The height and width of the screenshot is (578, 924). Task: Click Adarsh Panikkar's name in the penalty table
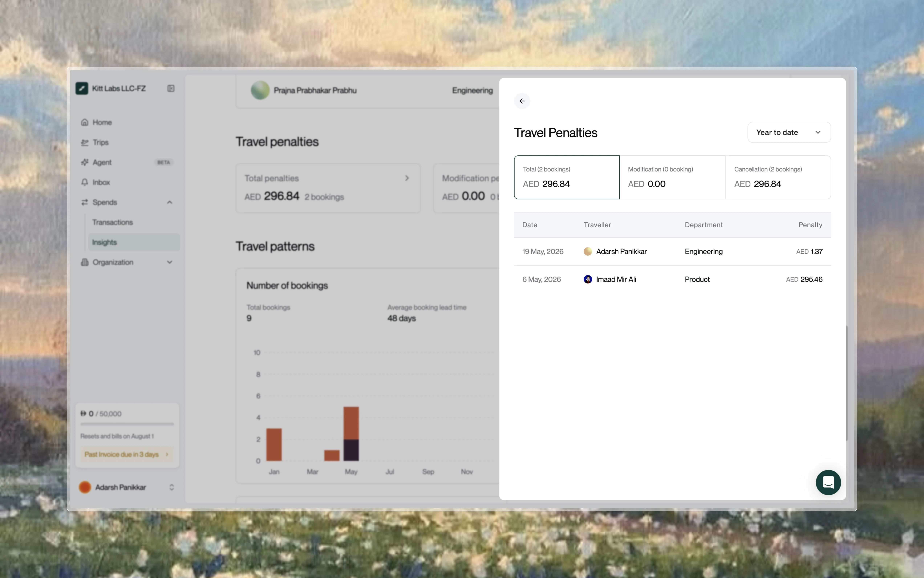pos(621,252)
